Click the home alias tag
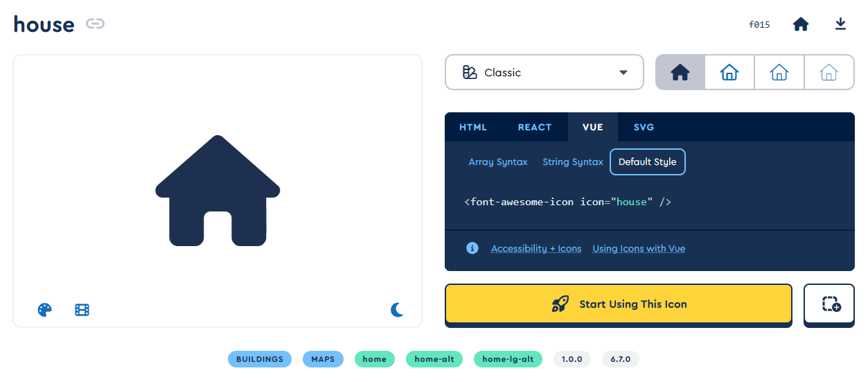 375,359
